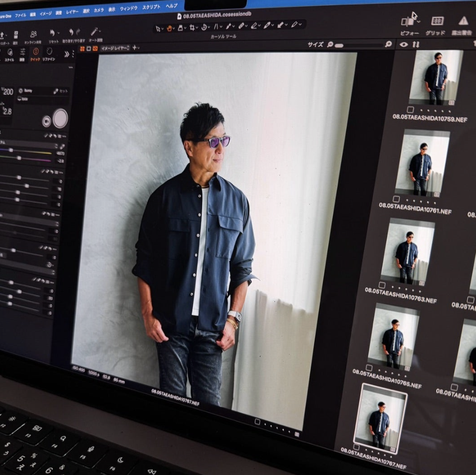The height and width of the screenshot is (475, 476).
Task: Switch to the リファイン tool tab
Action: [x=49, y=54]
